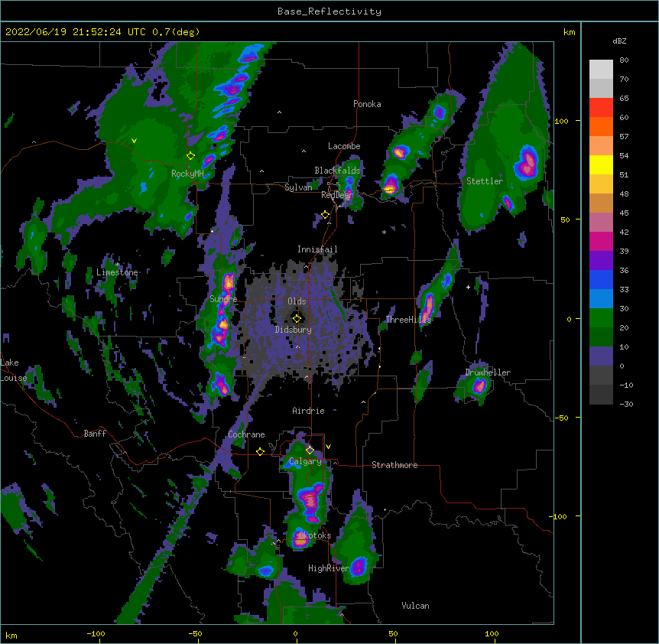Image resolution: width=659 pixels, height=644 pixels.
Task: Pick the royal blue 33-36 dBZ legend swatch
Action: click(601, 279)
